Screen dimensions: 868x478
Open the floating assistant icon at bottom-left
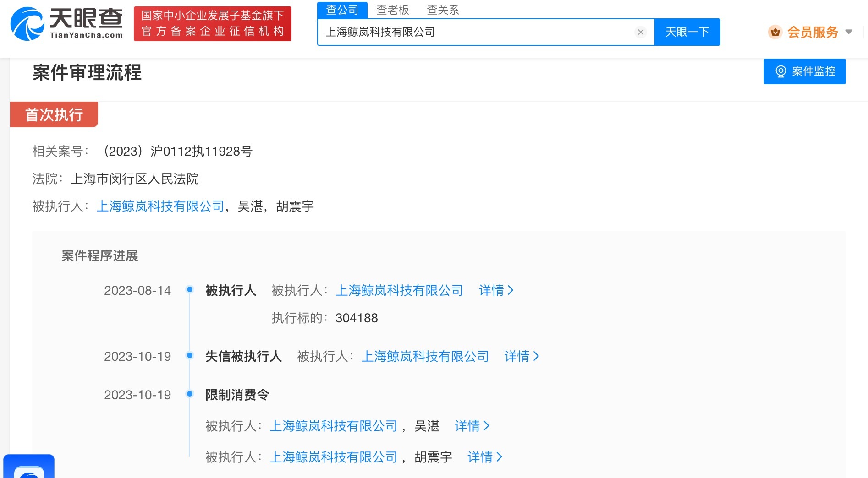(x=29, y=467)
